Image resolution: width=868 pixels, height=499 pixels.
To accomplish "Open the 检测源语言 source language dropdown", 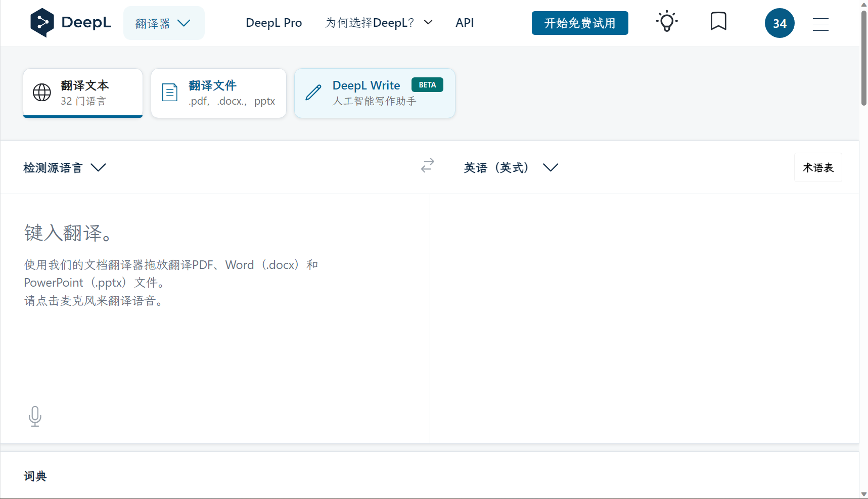I will [65, 167].
